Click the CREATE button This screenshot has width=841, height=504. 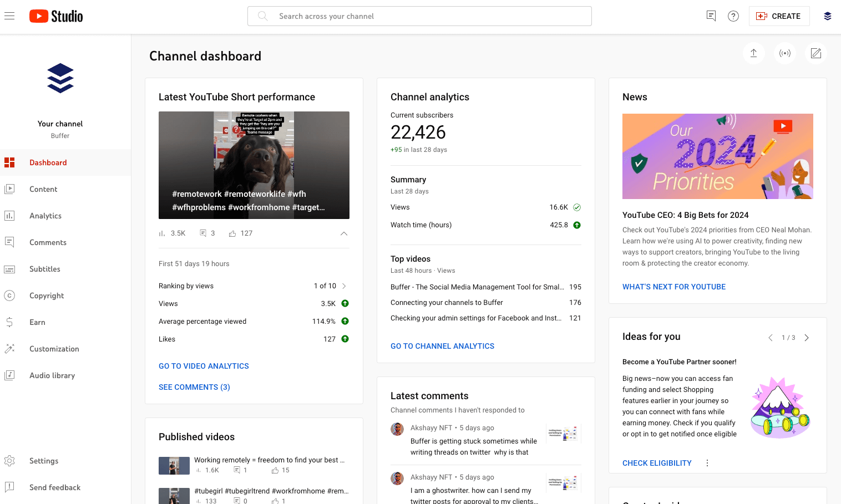click(x=779, y=16)
